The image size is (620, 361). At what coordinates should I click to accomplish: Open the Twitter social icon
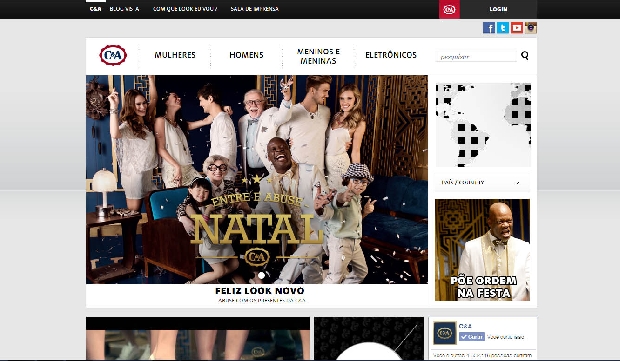click(503, 28)
